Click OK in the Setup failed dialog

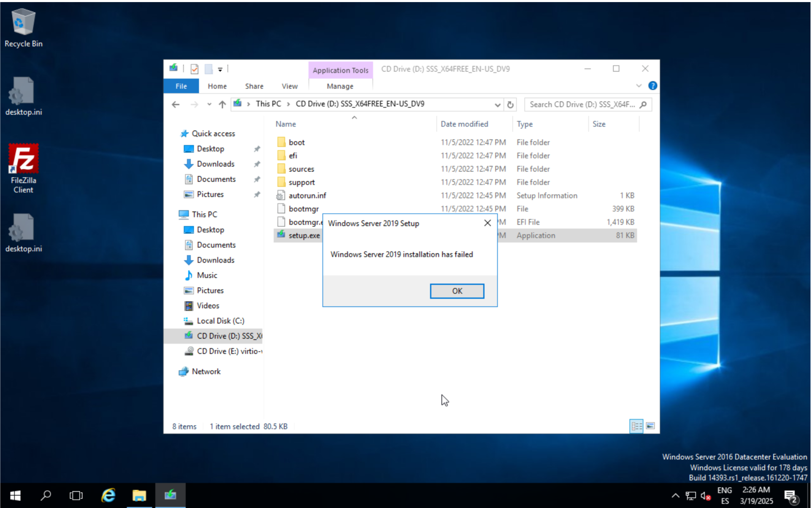tap(457, 291)
